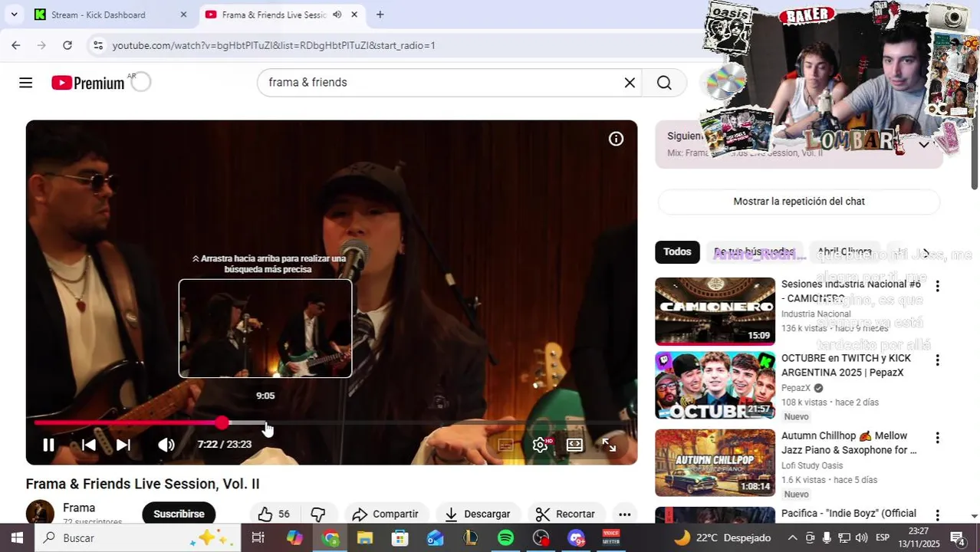
Task: Mute the Frama & Friends tab audio
Action: coord(337,15)
